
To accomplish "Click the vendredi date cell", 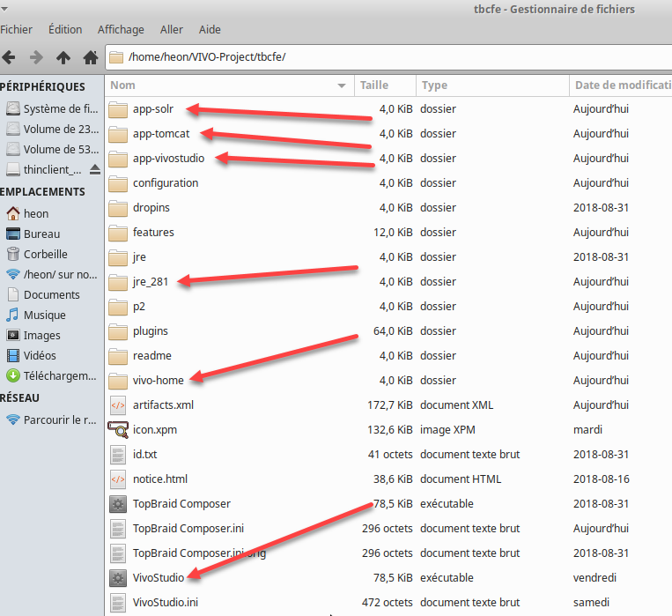I will click(x=594, y=578).
